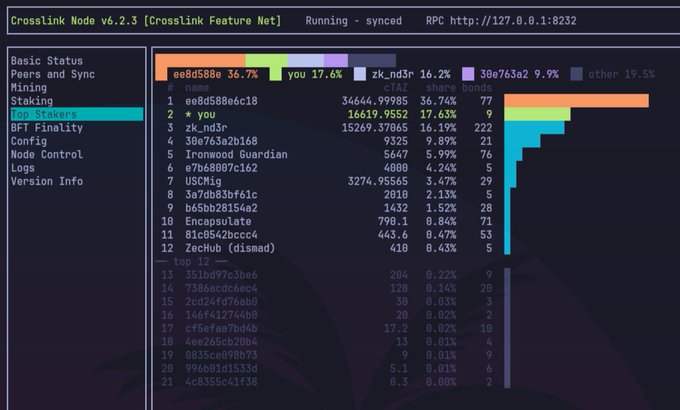Select the Ironwood Guardian row
This screenshot has height=410, width=680.
click(326, 154)
